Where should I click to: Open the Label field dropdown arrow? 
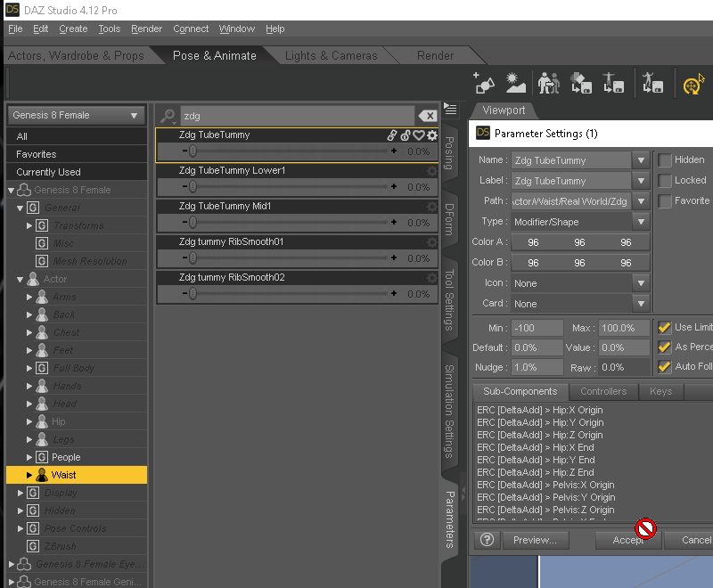coord(641,180)
